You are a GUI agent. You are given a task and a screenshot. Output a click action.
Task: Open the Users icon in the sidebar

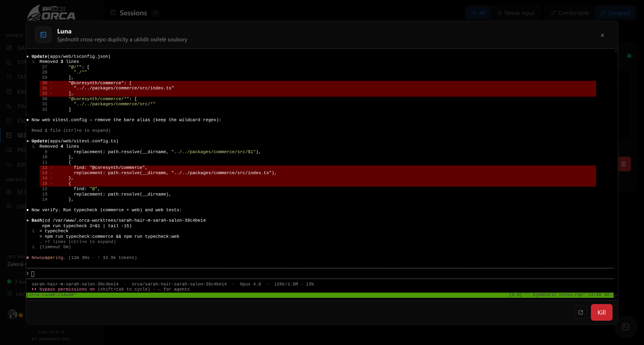(x=9, y=206)
